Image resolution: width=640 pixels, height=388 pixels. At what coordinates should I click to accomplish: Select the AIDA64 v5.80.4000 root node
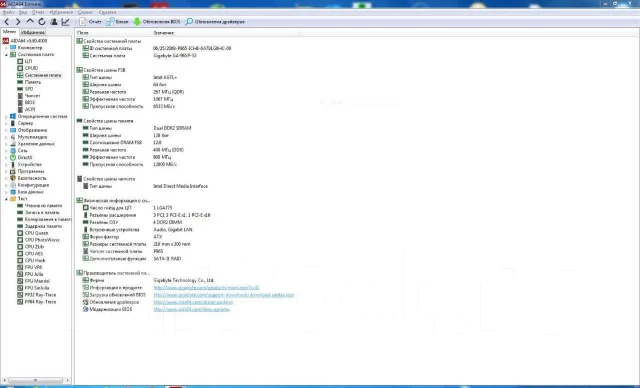click(x=24, y=41)
